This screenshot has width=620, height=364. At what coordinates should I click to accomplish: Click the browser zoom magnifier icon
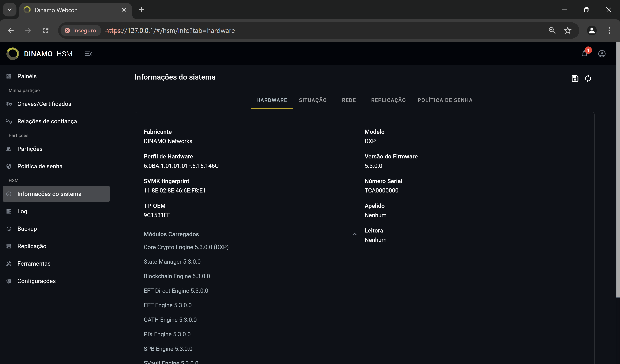coord(552,30)
